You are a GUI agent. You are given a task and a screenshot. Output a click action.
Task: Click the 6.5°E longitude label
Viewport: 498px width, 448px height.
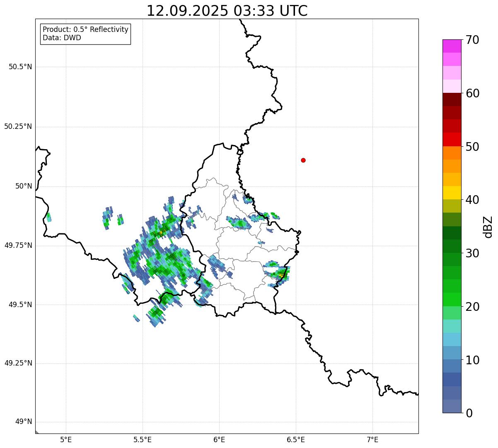coord(296,440)
